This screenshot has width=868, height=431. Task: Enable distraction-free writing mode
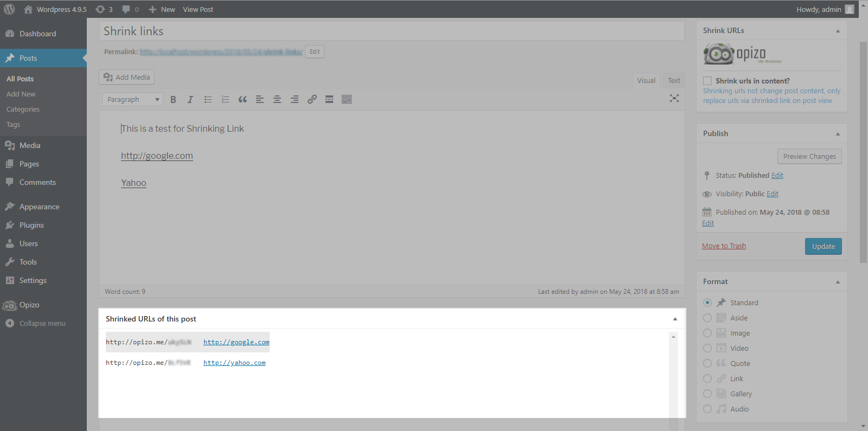(674, 98)
